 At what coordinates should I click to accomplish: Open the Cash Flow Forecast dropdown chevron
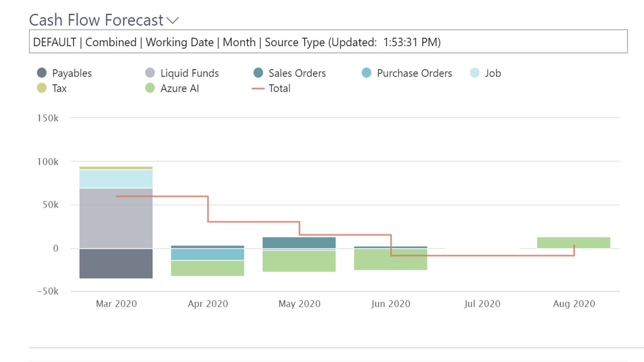(x=173, y=21)
